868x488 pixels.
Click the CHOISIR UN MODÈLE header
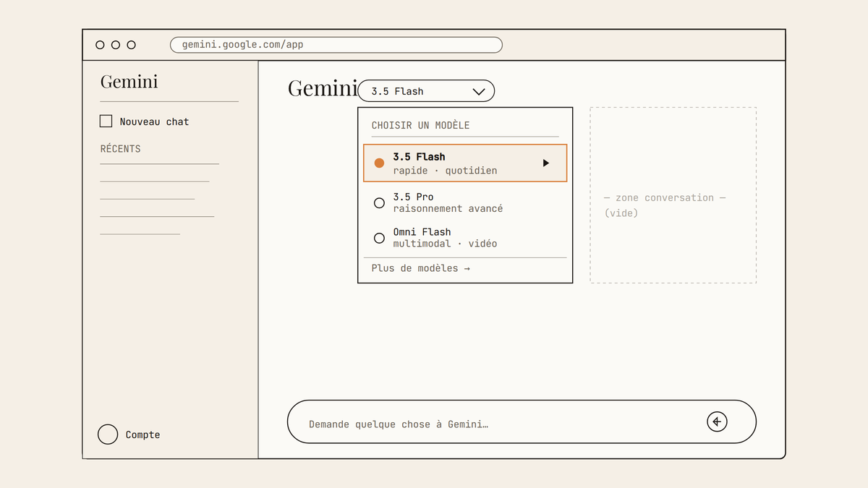point(420,125)
